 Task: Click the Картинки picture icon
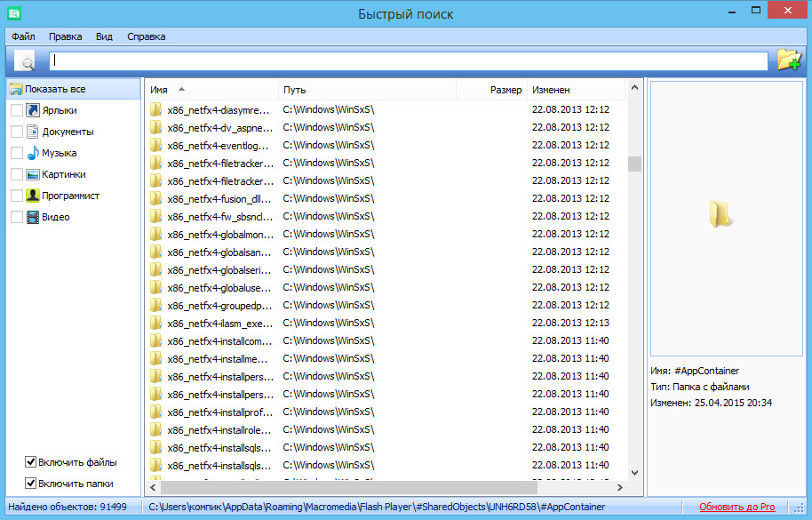pos(33,174)
